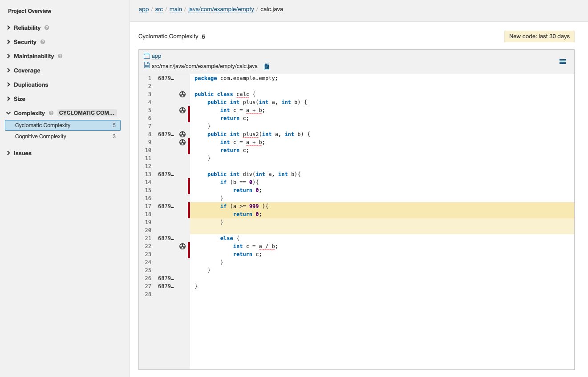Click SCM revision 6879 on line 26
Image resolution: width=588 pixels, height=377 pixels.
(166, 278)
